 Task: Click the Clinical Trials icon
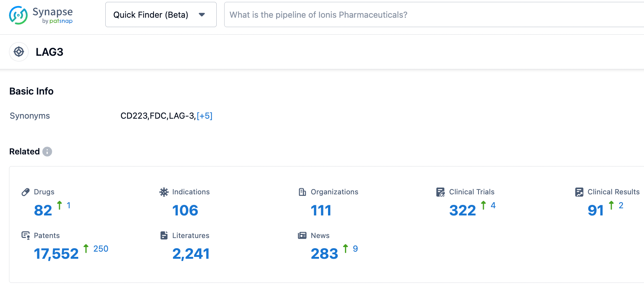440,192
